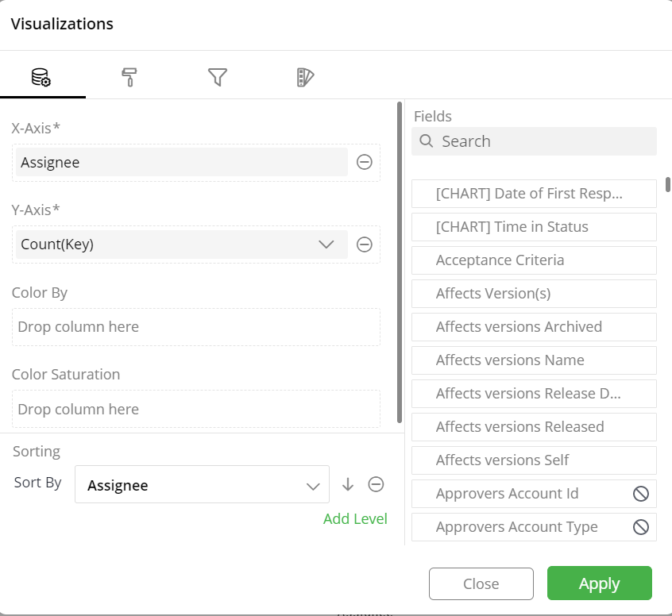Toggle sort direction arrow in Sorting
Image resolution: width=672 pixels, height=616 pixels.
click(x=348, y=484)
